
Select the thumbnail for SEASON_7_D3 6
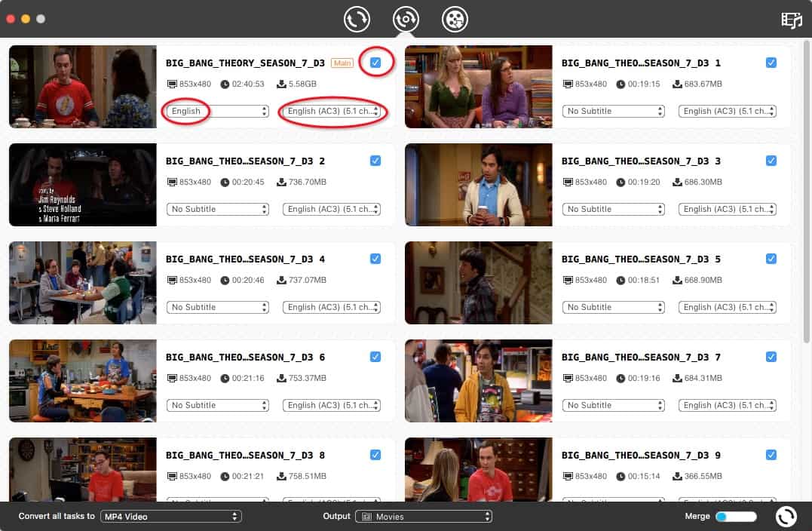click(83, 381)
